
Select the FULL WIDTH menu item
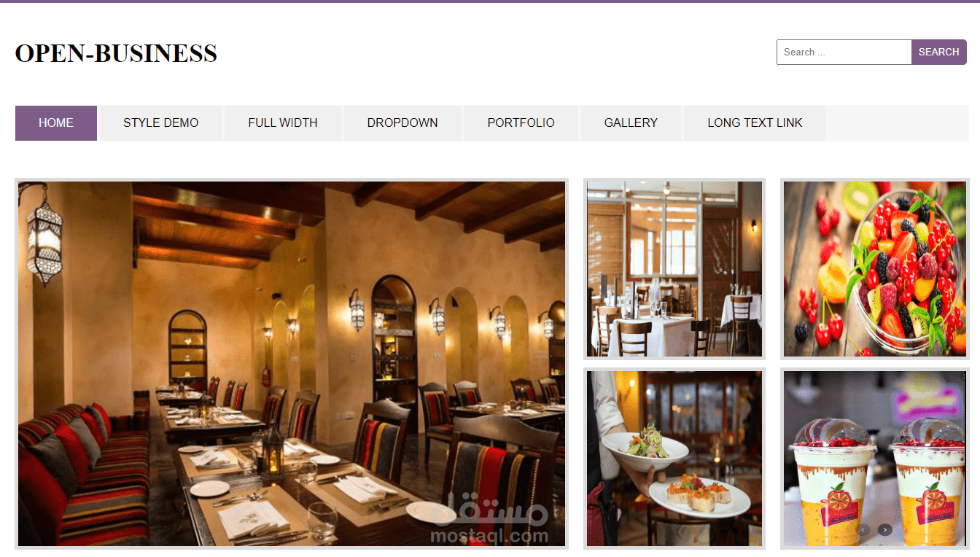(283, 123)
